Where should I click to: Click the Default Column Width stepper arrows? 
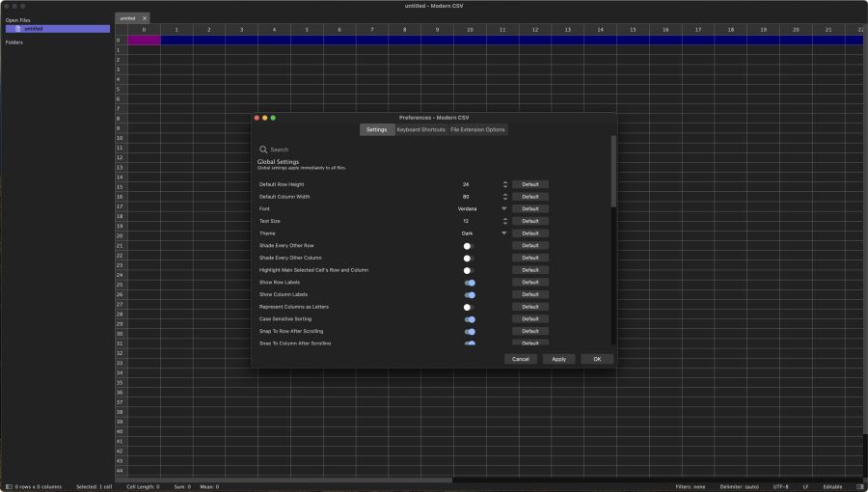pyautogui.click(x=504, y=197)
